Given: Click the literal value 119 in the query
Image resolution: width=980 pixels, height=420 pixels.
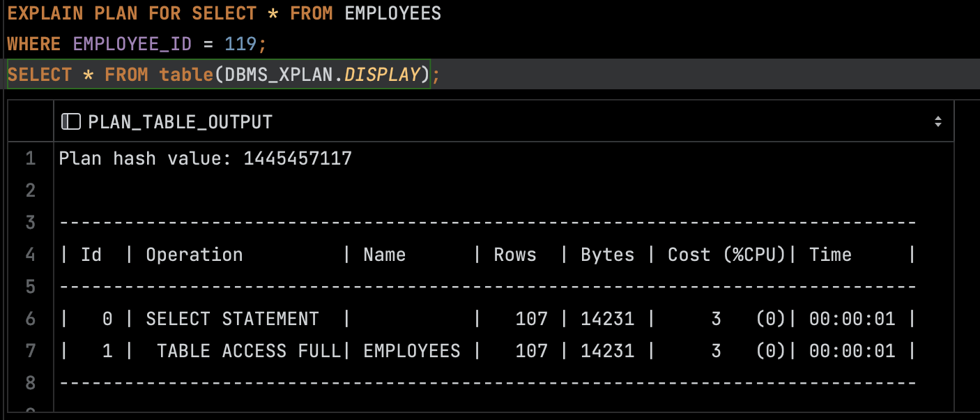Looking at the screenshot, I should coord(240,44).
